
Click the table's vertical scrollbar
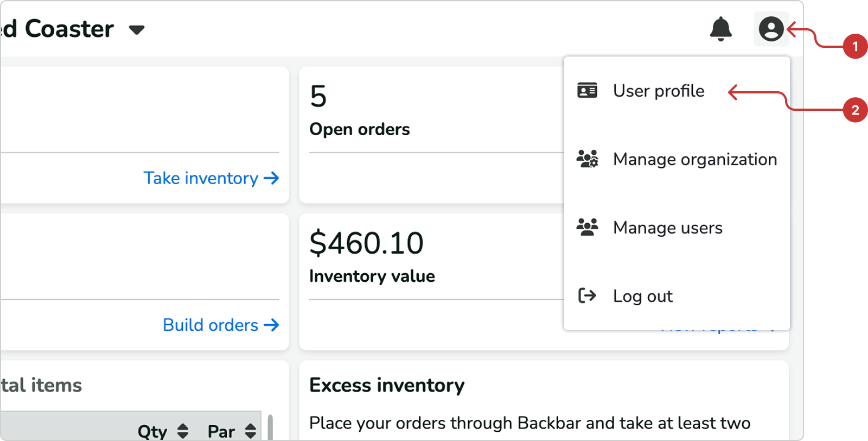270,427
